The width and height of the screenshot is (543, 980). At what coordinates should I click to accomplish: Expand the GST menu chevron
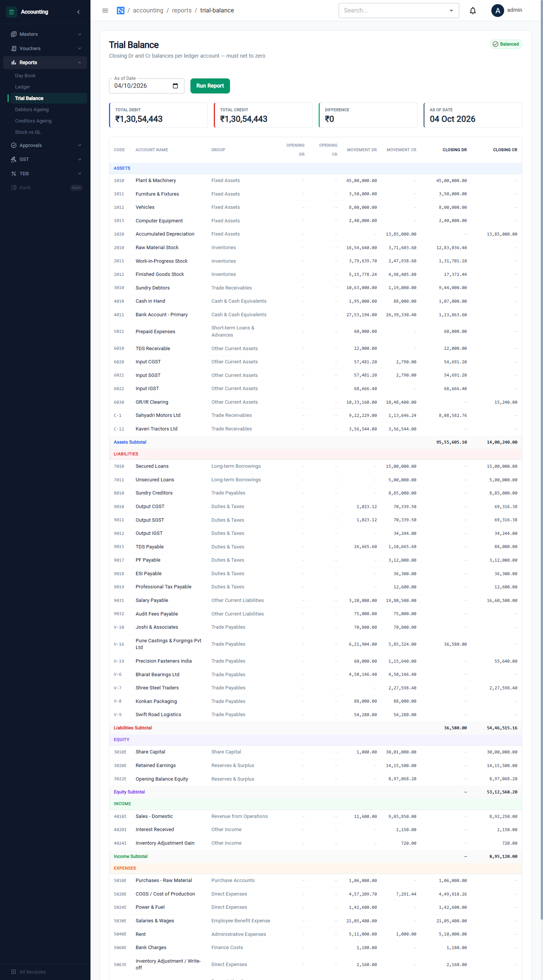tap(80, 159)
